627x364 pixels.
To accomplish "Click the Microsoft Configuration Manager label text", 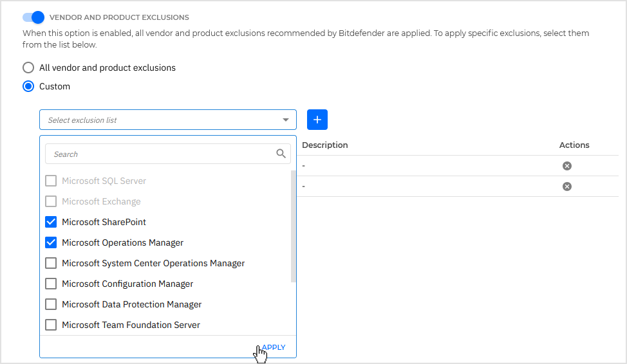I will [x=127, y=284].
